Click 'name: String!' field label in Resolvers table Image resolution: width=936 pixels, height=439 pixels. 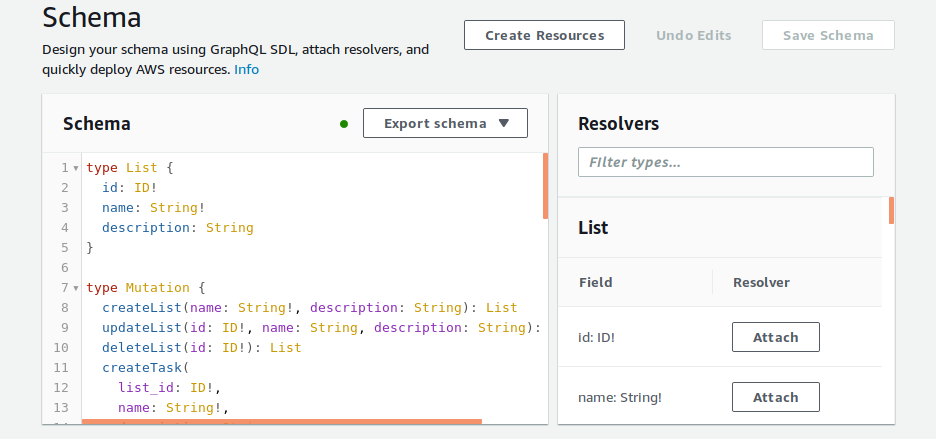[620, 398]
